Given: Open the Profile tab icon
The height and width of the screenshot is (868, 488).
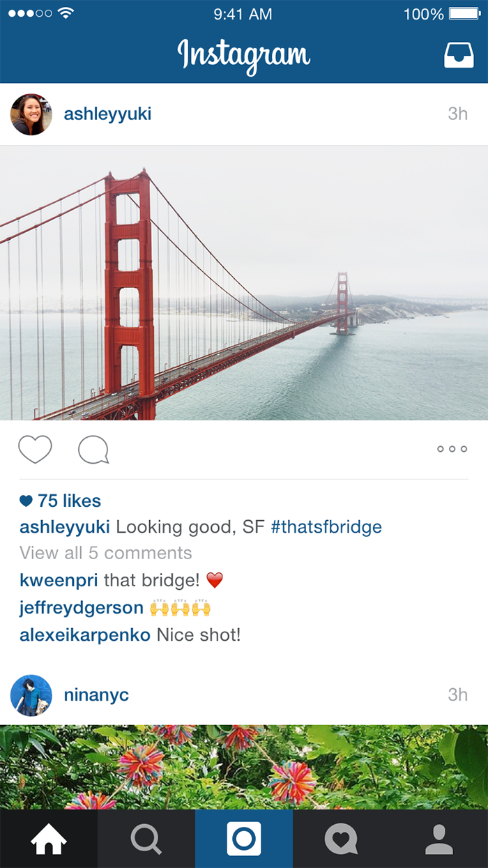Looking at the screenshot, I should [439, 839].
